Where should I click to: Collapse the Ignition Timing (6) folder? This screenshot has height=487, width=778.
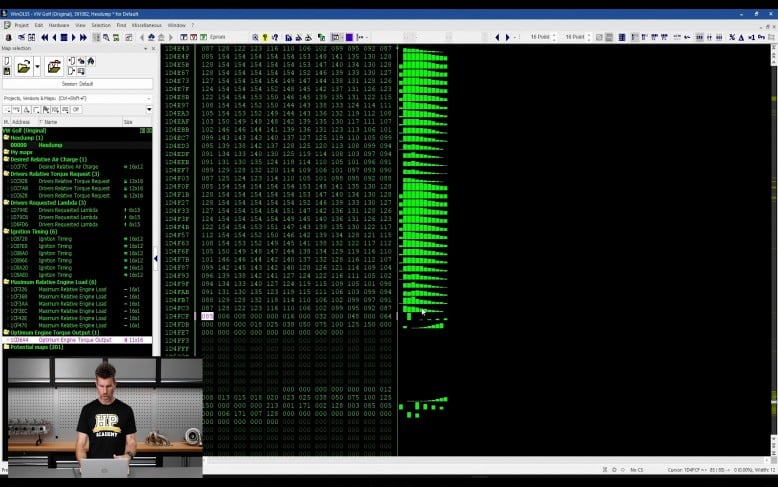click(6, 232)
